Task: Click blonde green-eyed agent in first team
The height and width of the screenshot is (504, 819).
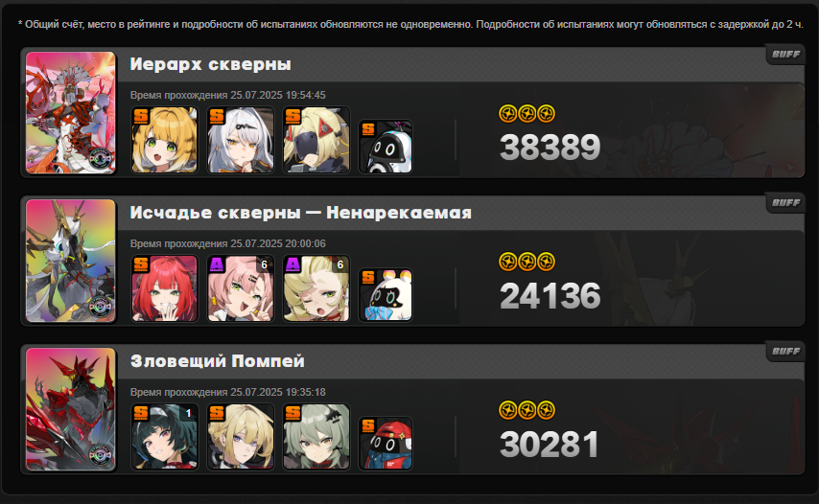Action: [x=165, y=140]
